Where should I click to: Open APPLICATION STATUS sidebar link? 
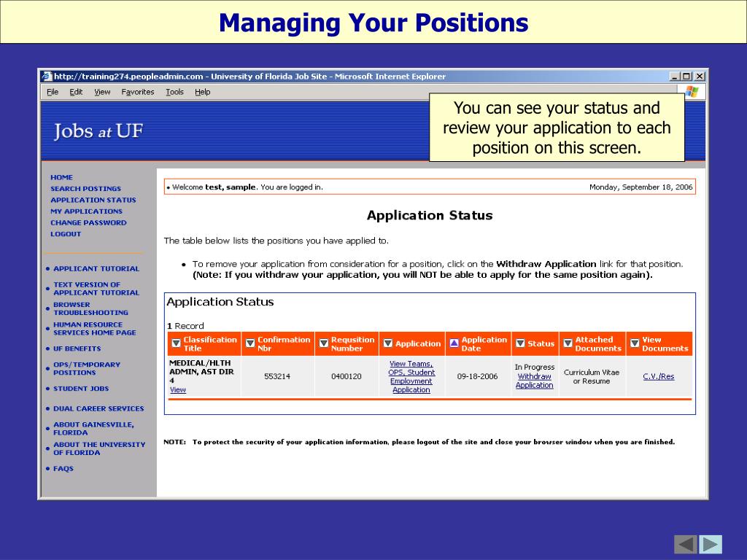click(93, 200)
